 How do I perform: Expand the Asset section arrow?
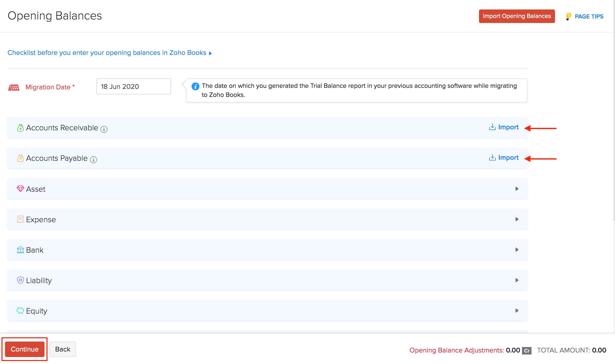click(x=517, y=189)
